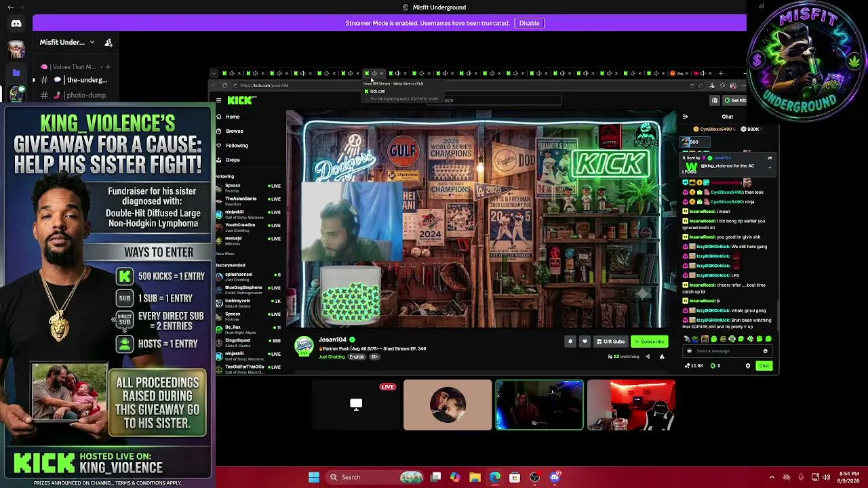Open Discord direct messages home icon
The height and width of the screenshot is (488, 868).
pyautogui.click(x=16, y=24)
